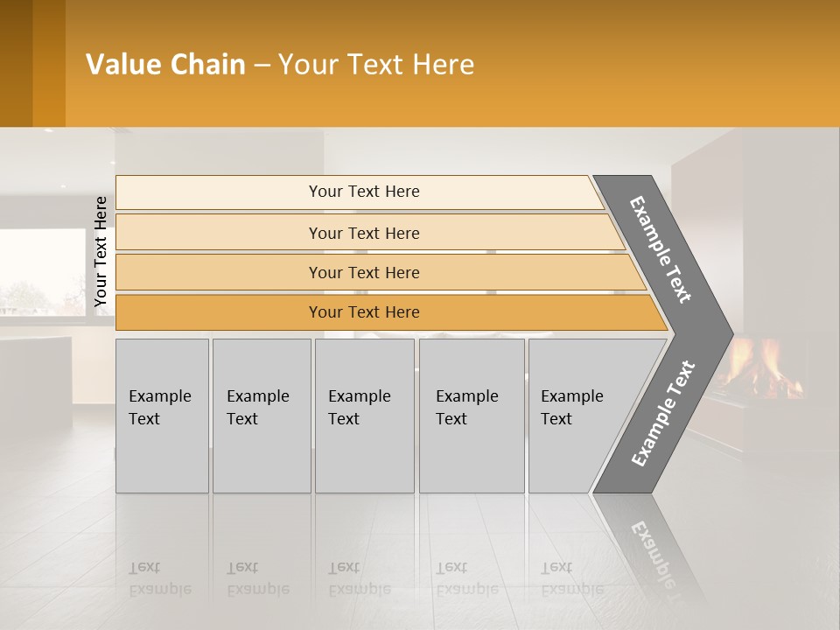
Task: Click the third "Your Text Here" horizontal bar
Action: 364,272
